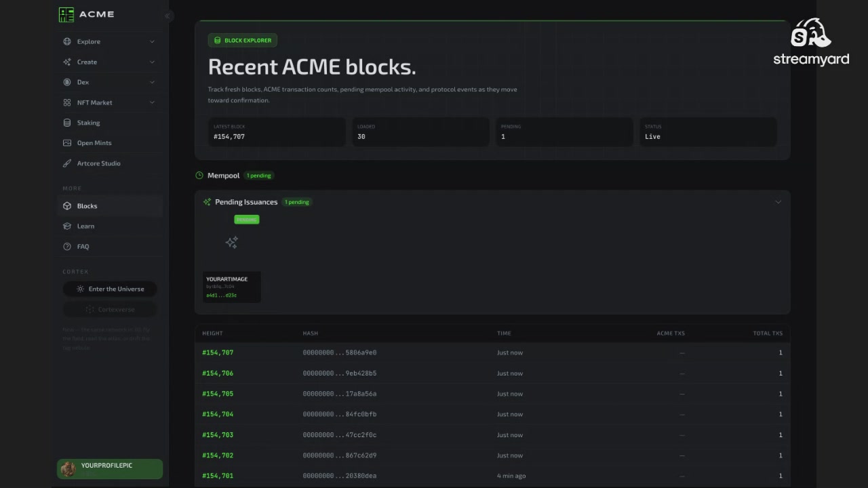
Task: Open block #154,707 link
Action: click(218, 352)
